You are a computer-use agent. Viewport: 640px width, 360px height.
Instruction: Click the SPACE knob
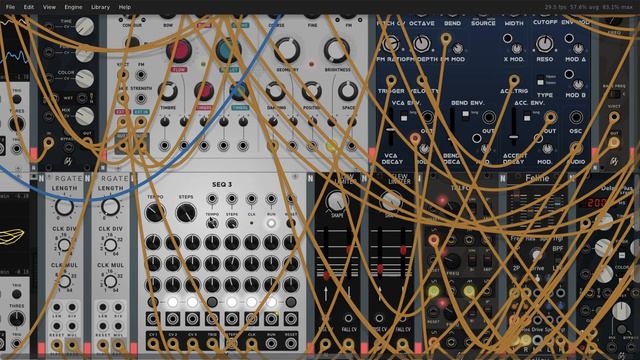pyautogui.click(x=348, y=91)
